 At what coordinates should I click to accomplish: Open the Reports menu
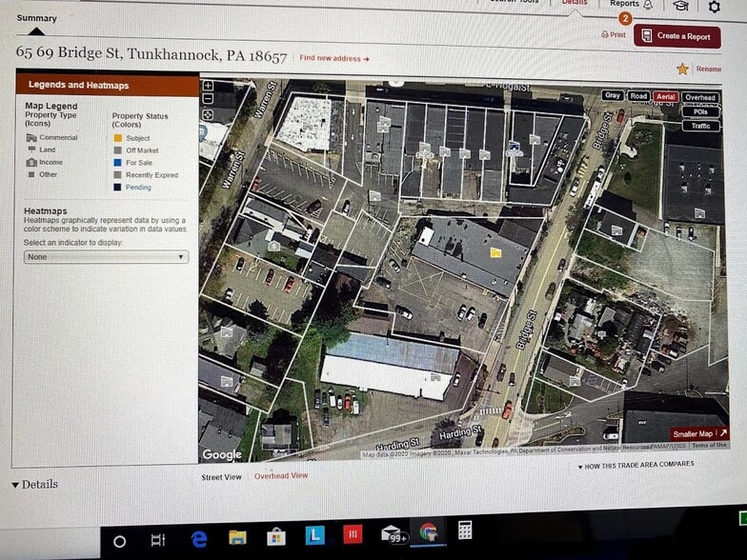pyautogui.click(x=625, y=4)
